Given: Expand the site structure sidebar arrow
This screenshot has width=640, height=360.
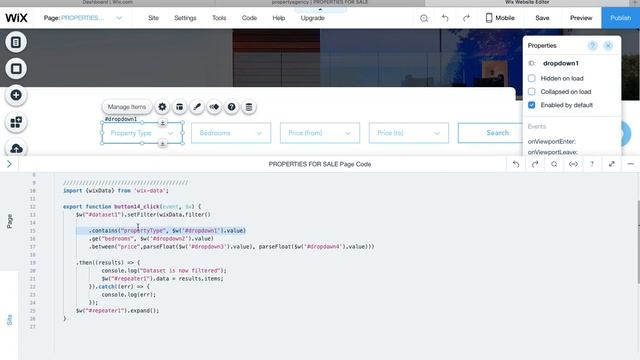Looking at the screenshot, I should [x=9, y=164].
